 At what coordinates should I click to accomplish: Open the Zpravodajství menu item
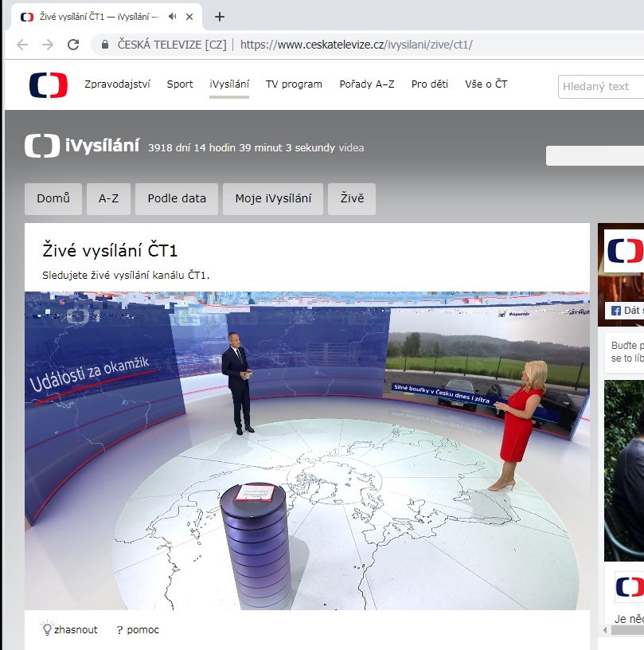(x=117, y=84)
